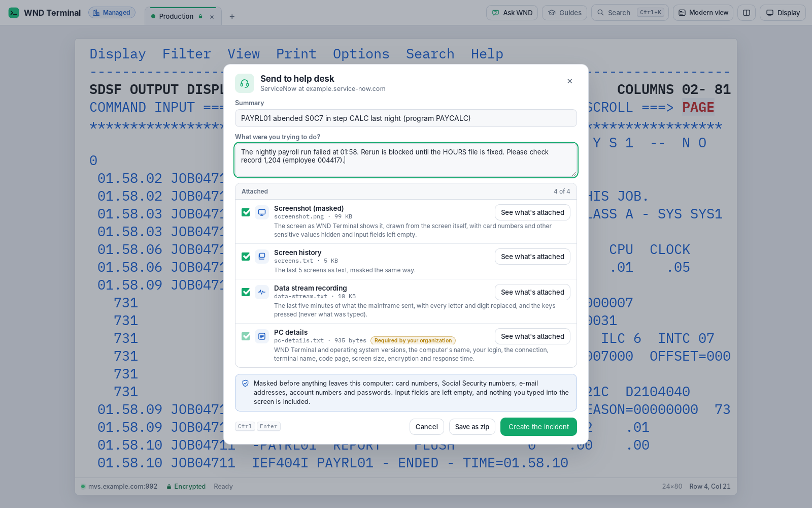The image size is (812, 508).
Task: Uncheck the Screen history attachment
Action: pyautogui.click(x=246, y=257)
